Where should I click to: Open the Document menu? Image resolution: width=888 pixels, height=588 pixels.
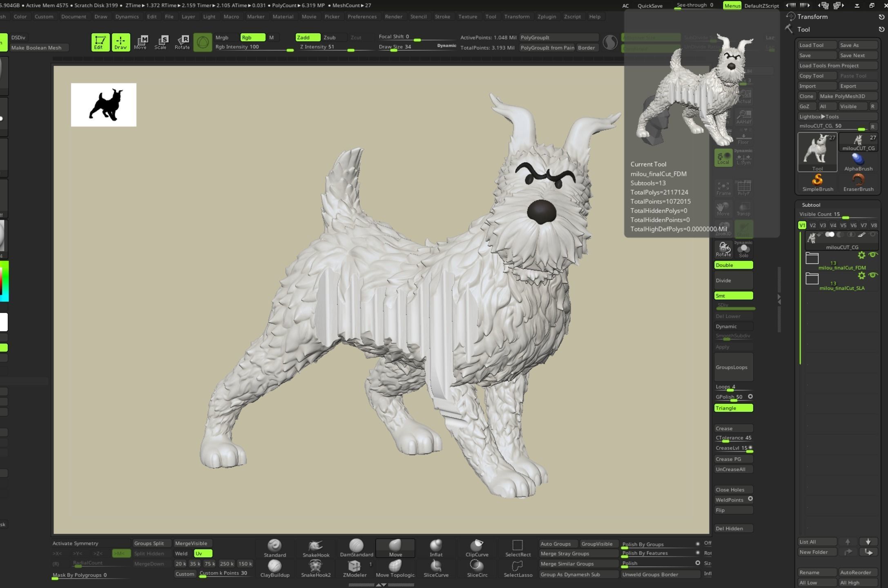coord(74,17)
